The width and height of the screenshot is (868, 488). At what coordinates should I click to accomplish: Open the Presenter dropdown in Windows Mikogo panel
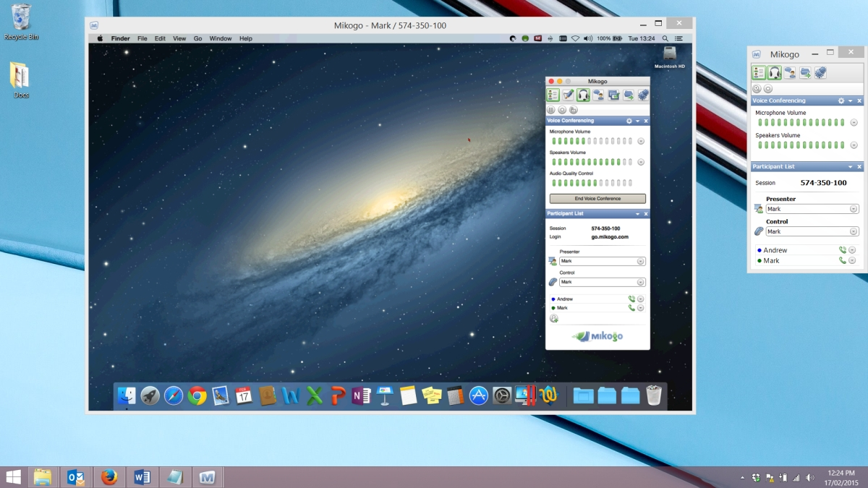(812, 209)
